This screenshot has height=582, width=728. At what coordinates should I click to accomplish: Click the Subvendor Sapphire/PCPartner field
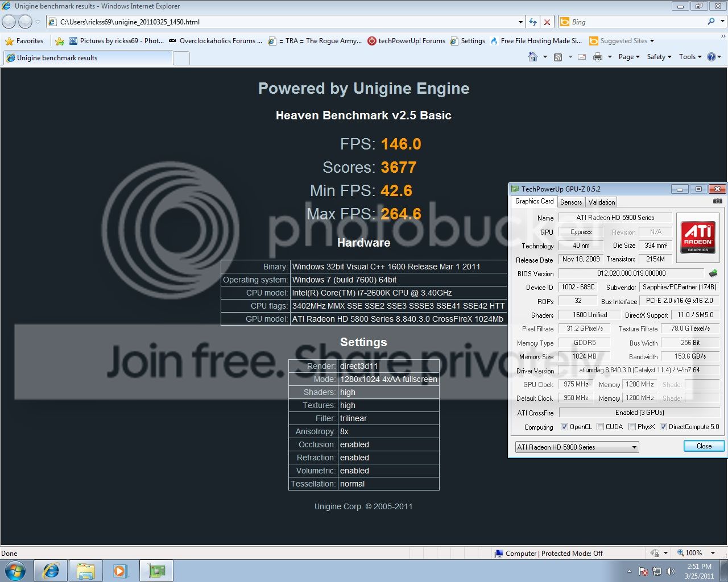click(x=679, y=287)
